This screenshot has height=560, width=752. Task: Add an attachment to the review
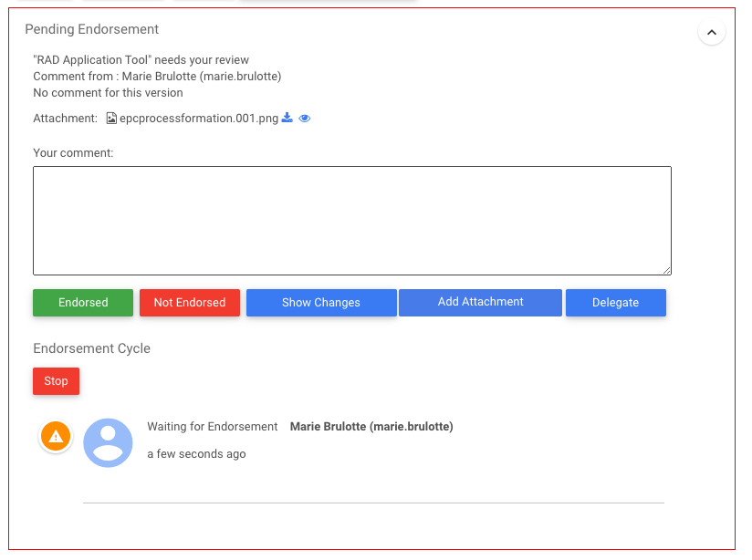[480, 302]
